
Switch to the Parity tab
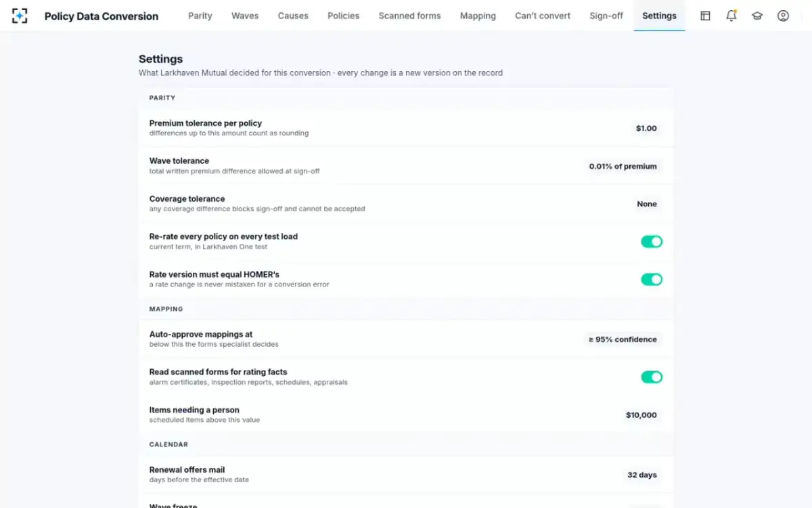(200, 16)
